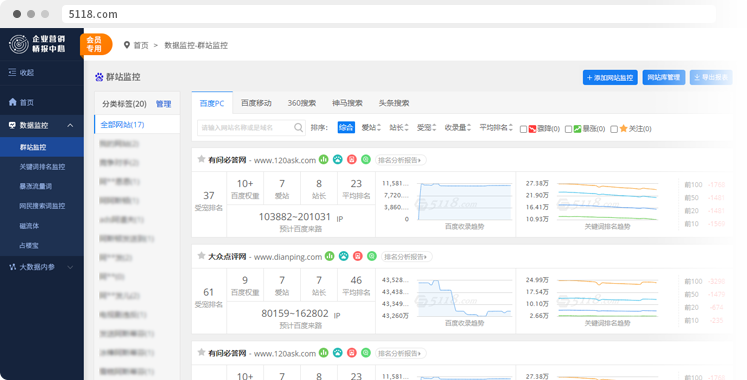
Task: Click the green 暴涨 upward-trend icon
Action: point(577,129)
